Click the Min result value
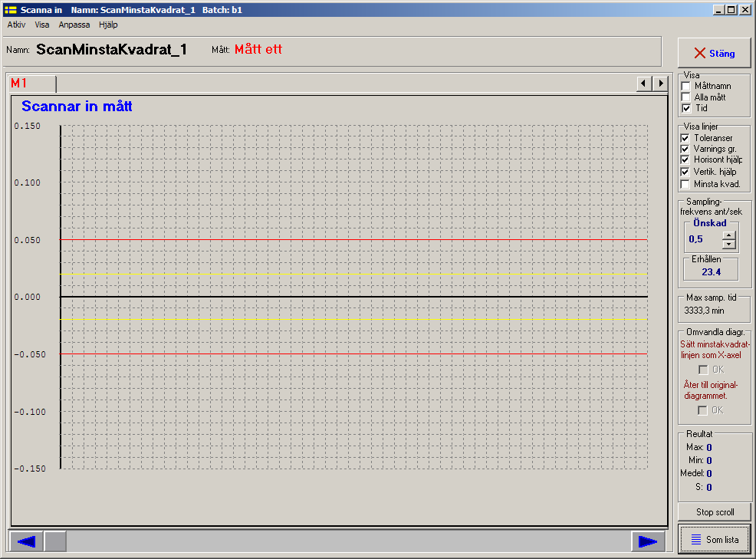This screenshot has width=756, height=559. (709, 461)
